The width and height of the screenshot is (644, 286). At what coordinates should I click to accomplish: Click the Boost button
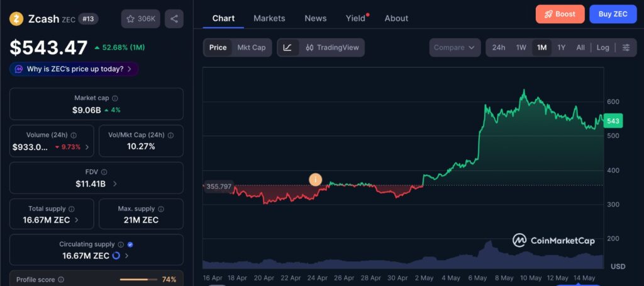pyautogui.click(x=560, y=14)
